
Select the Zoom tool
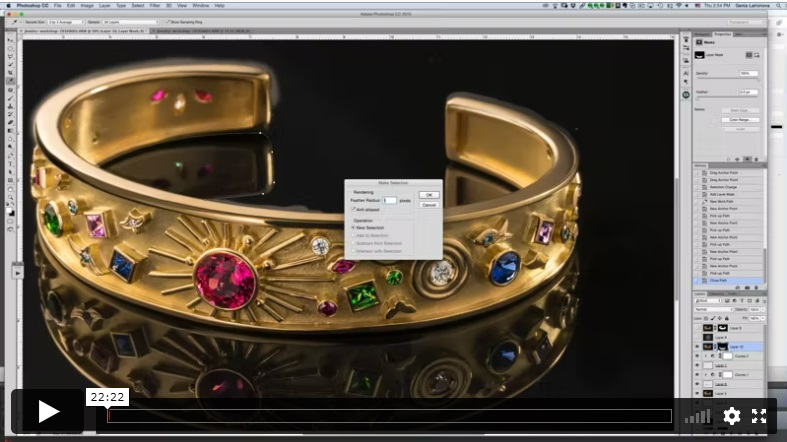tap(11, 197)
